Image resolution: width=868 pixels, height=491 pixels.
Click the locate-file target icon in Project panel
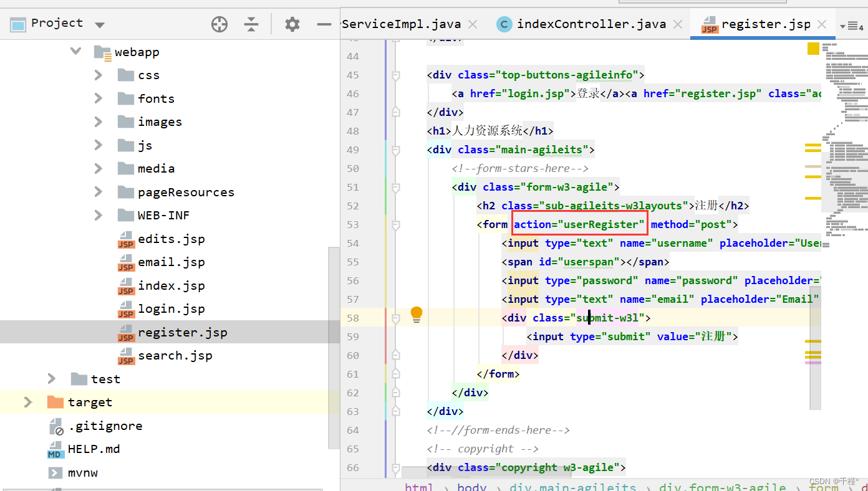[x=219, y=24]
